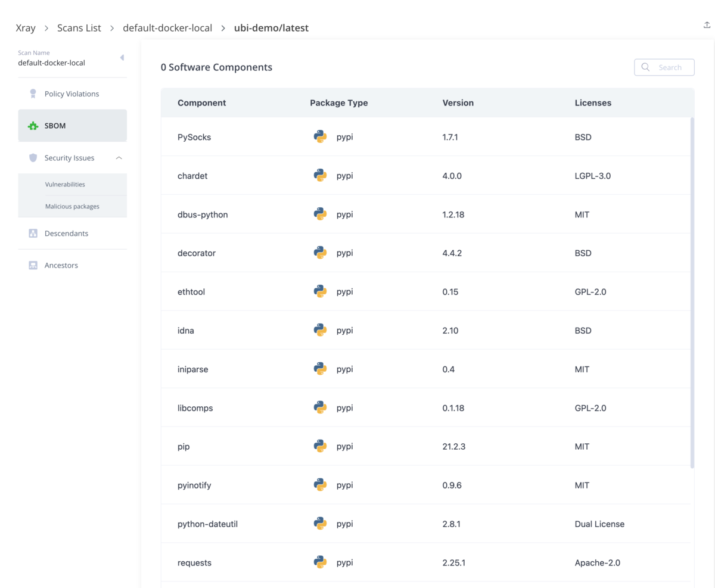Screen dimensions: 715x588
Task: Click the pypi icon in iniparse row
Action: pos(321,369)
